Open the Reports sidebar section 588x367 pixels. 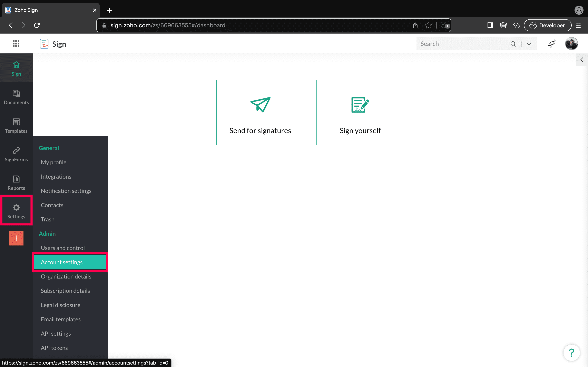[16, 183]
